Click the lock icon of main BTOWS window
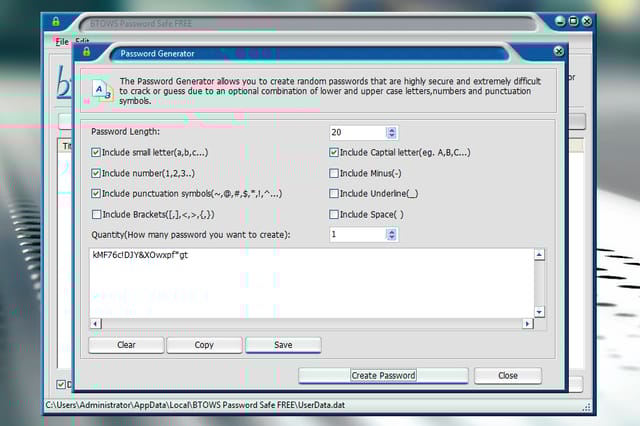 tap(56, 21)
